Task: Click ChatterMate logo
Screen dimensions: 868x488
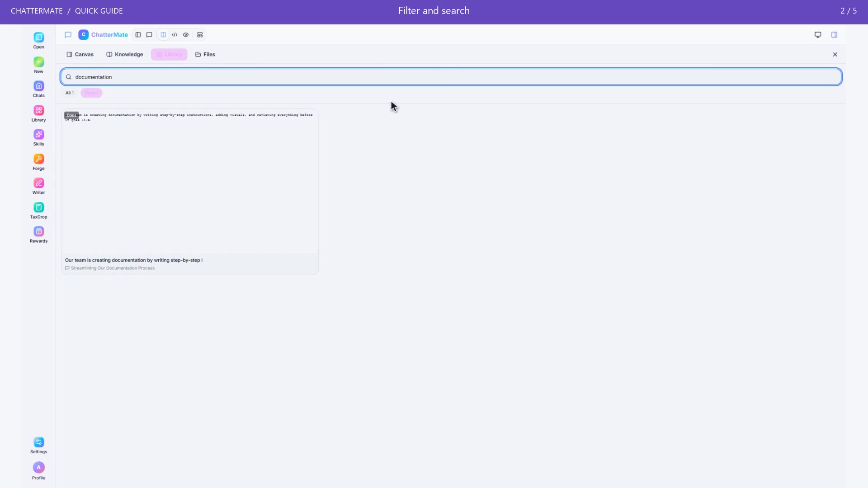Action: (x=103, y=35)
